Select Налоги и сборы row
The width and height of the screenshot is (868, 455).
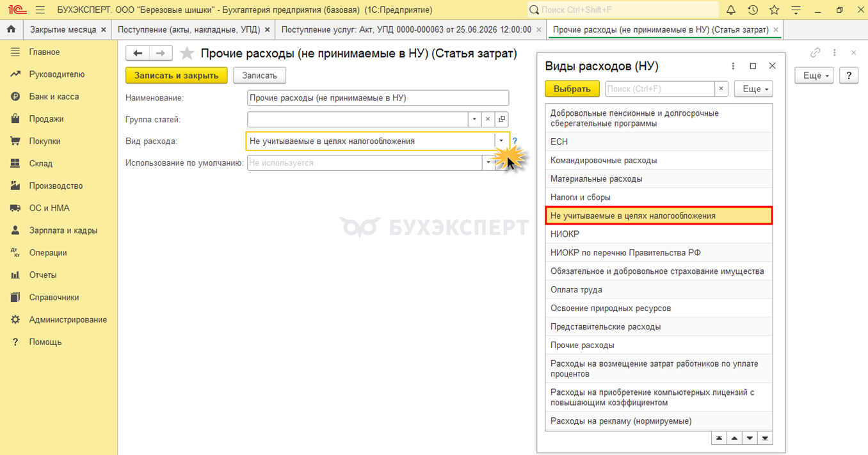[659, 198]
